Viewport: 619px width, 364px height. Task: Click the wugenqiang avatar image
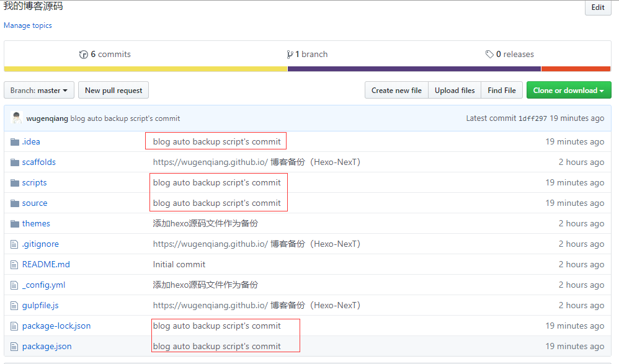(x=17, y=118)
